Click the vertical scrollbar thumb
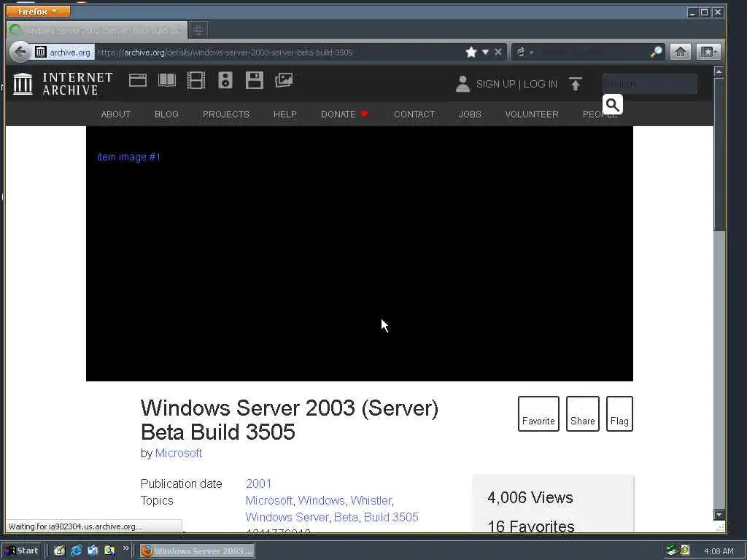Image resolution: width=747 pixels, height=560 pixels. [719, 155]
